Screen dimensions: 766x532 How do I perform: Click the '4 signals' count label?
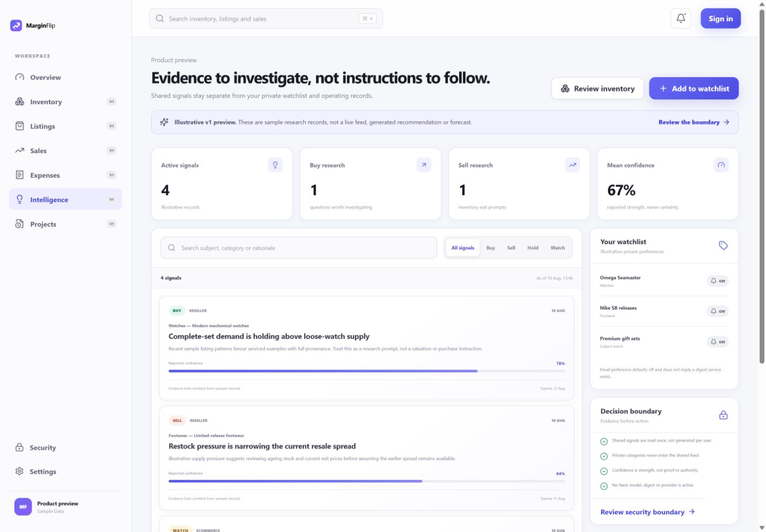pos(171,278)
